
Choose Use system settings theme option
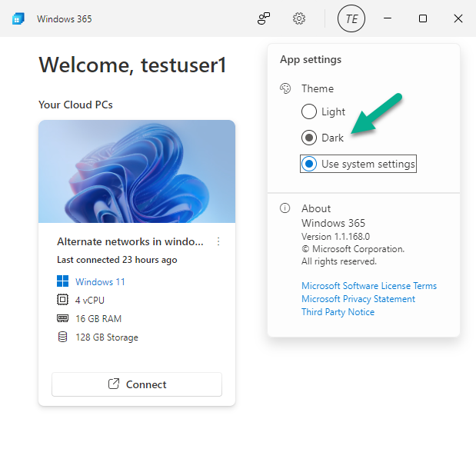tap(358, 164)
